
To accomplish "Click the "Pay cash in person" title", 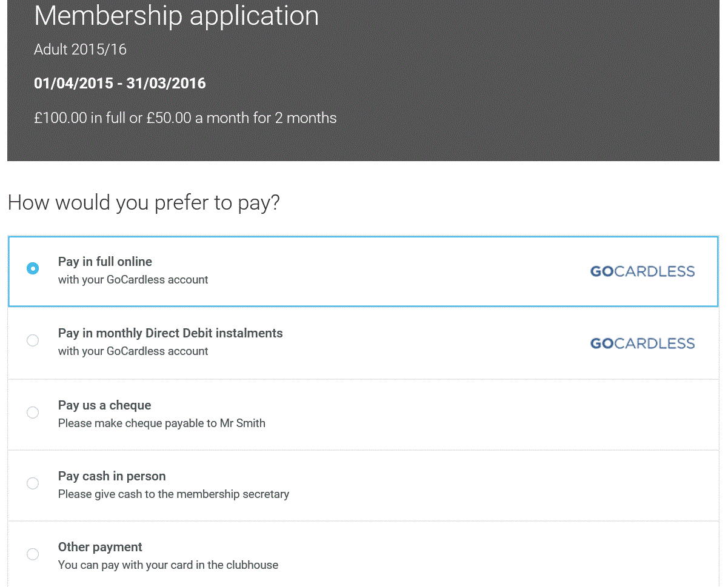I will (x=112, y=476).
